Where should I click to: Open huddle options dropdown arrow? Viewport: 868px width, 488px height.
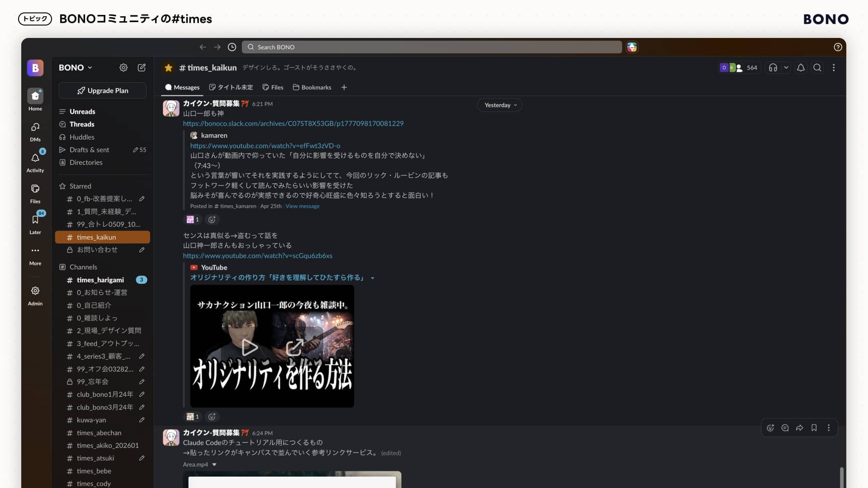786,67
